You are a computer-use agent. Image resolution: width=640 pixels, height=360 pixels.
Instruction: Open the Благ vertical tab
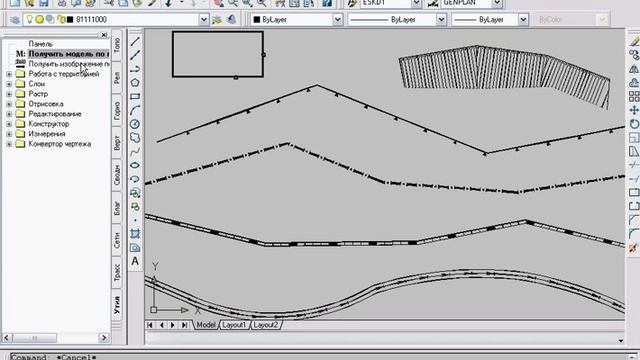(117, 207)
